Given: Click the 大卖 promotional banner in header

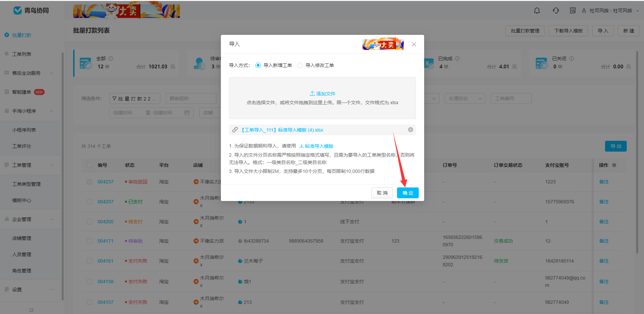Looking at the screenshot, I should (126, 11).
